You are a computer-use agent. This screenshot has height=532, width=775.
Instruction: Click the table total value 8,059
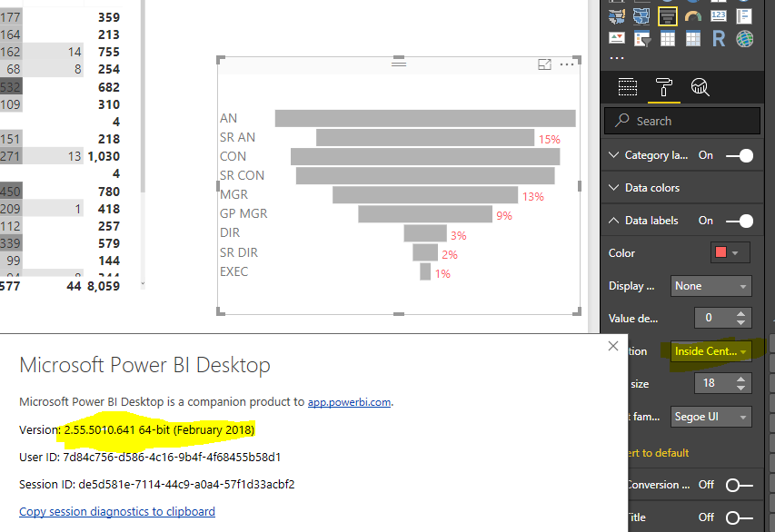click(x=104, y=286)
